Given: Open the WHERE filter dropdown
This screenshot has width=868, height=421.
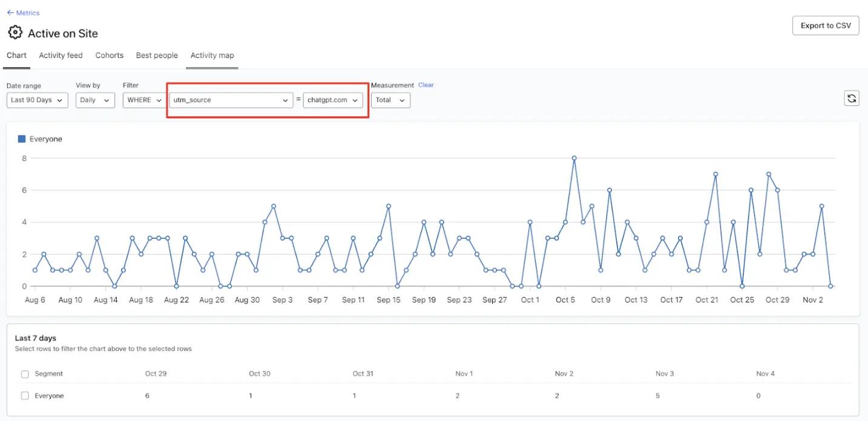Looking at the screenshot, I should pyautogui.click(x=143, y=100).
